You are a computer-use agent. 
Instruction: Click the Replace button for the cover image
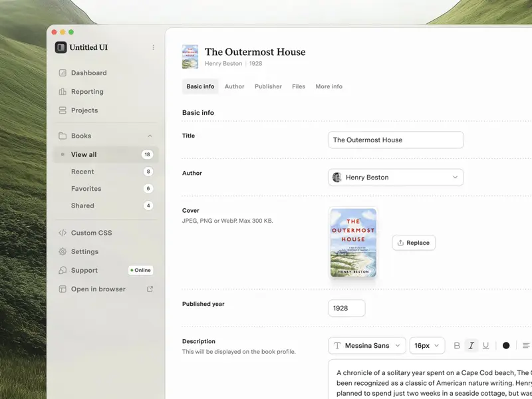point(414,243)
